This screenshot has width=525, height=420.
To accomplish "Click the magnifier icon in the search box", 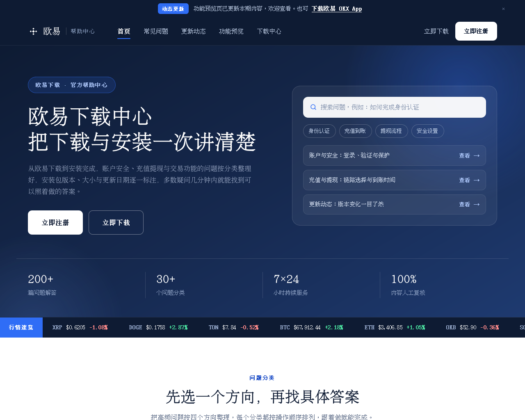I will [x=313, y=107].
